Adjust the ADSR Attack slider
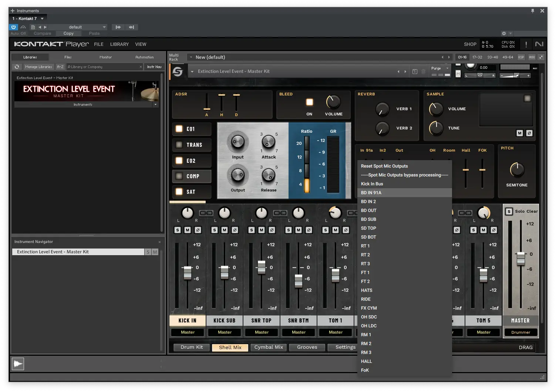 pos(207,109)
